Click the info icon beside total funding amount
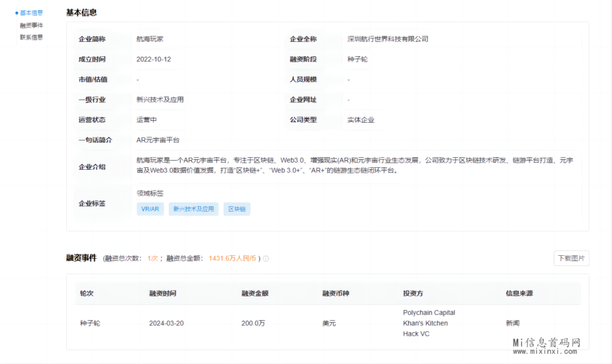 coord(266,259)
